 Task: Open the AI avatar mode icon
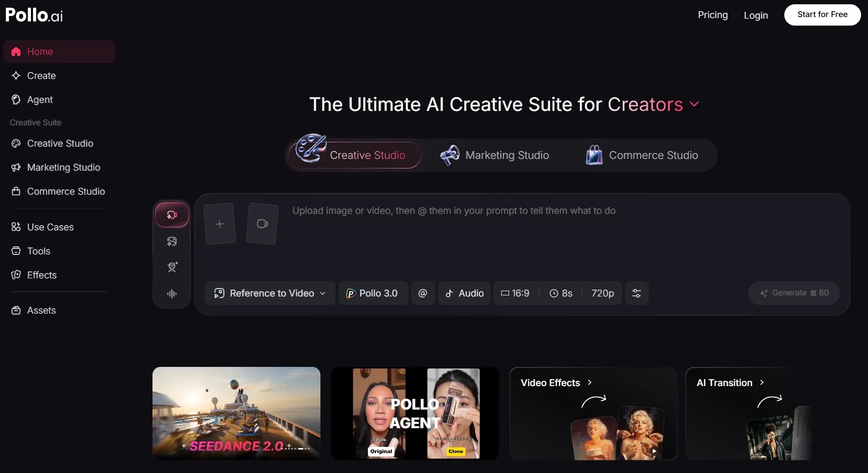[x=172, y=267]
